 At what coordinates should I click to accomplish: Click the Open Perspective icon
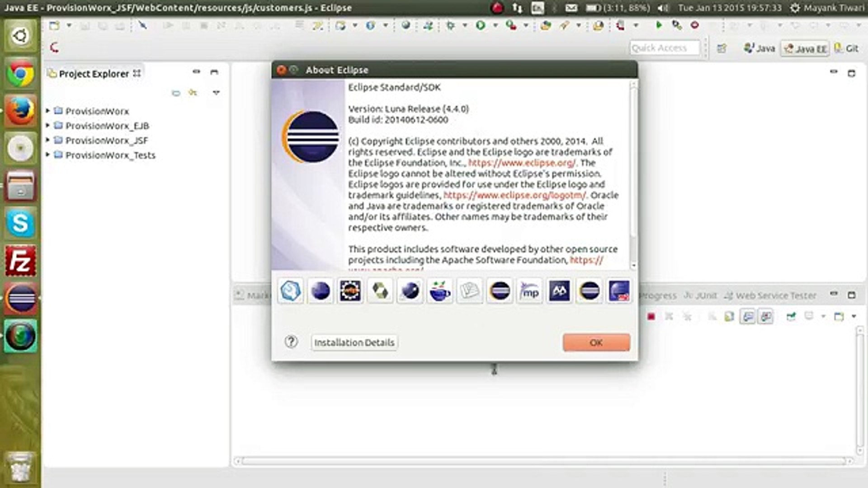722,48
